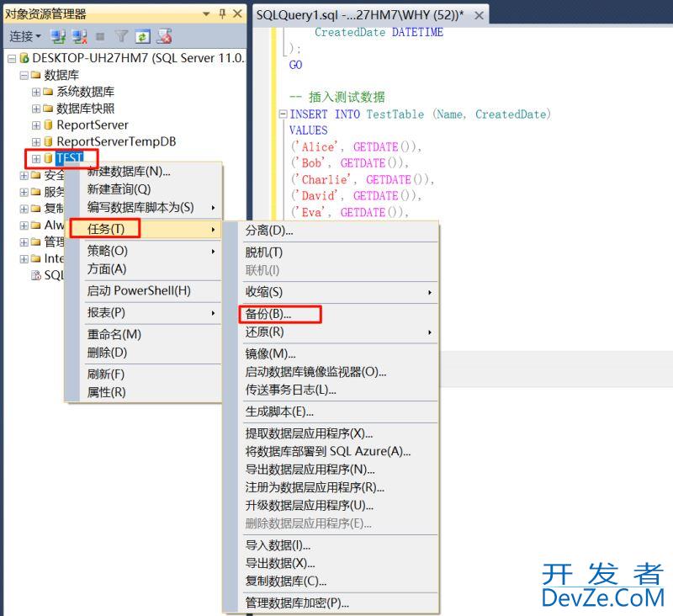
Task: Click the TEST database cylinder icon
Action: 48,158
